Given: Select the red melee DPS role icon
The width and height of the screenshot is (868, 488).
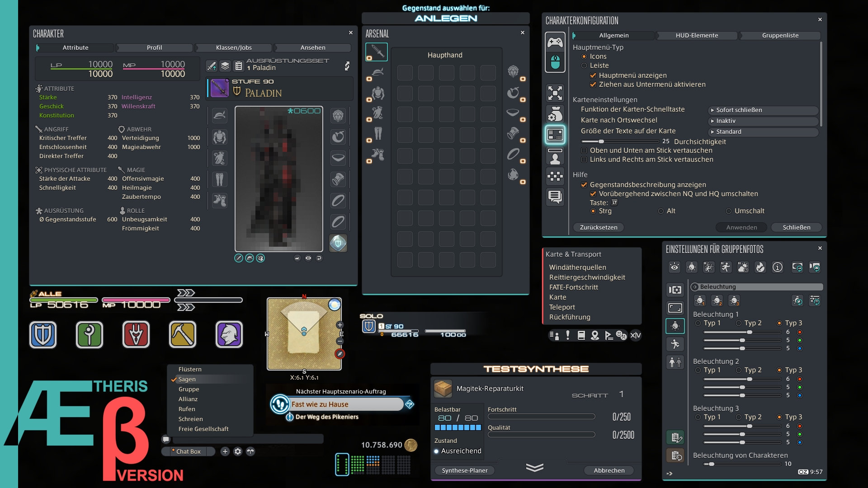Looking at the screenshot, I should click(136, 335).
